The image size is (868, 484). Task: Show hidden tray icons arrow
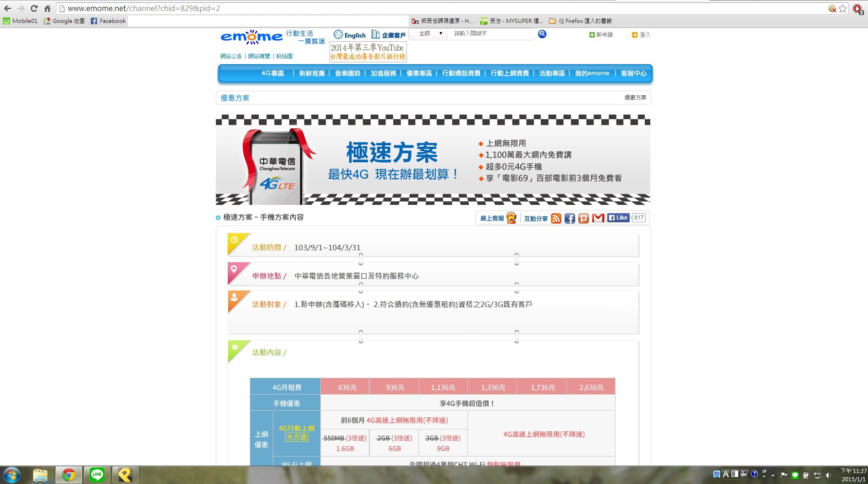click(773, 475)
